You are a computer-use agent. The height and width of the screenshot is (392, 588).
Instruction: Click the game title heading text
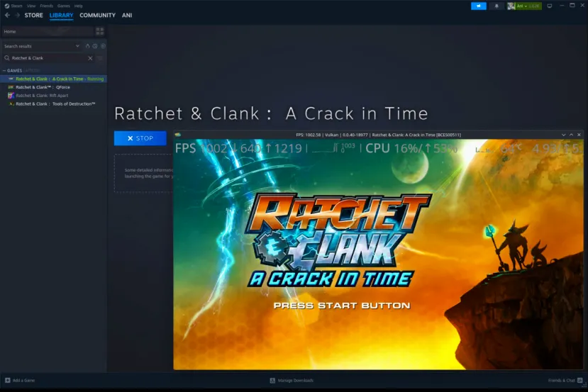click(x=271, y=113)
